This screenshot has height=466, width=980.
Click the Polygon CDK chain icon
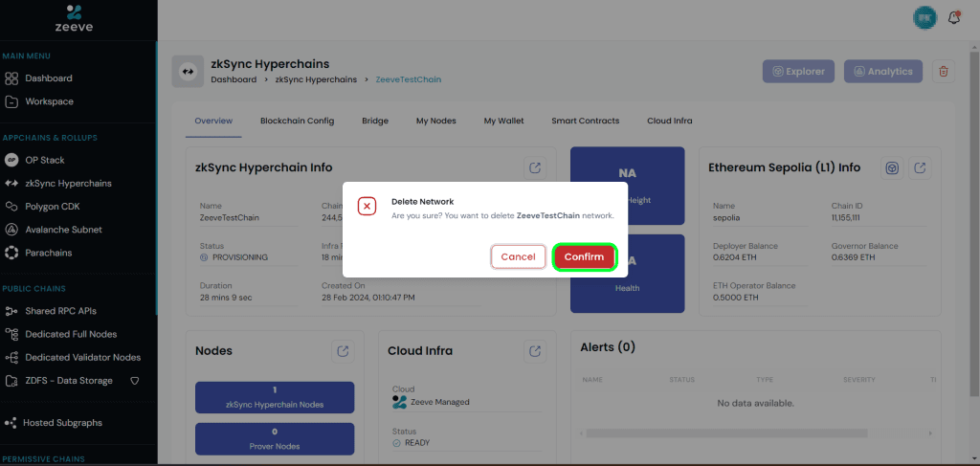tap(11, 206)
